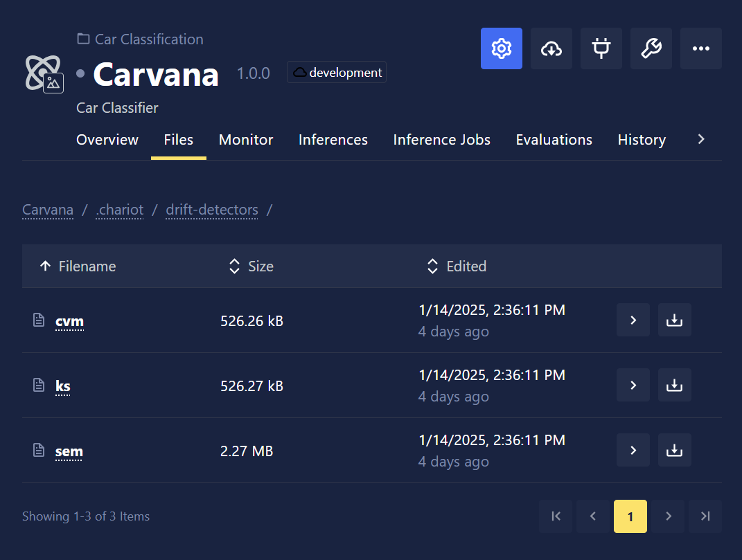The width and height of the screenshot is (742, 560).
Task: Open the Inference Jobs tab
Action: (x=441, y=140)
